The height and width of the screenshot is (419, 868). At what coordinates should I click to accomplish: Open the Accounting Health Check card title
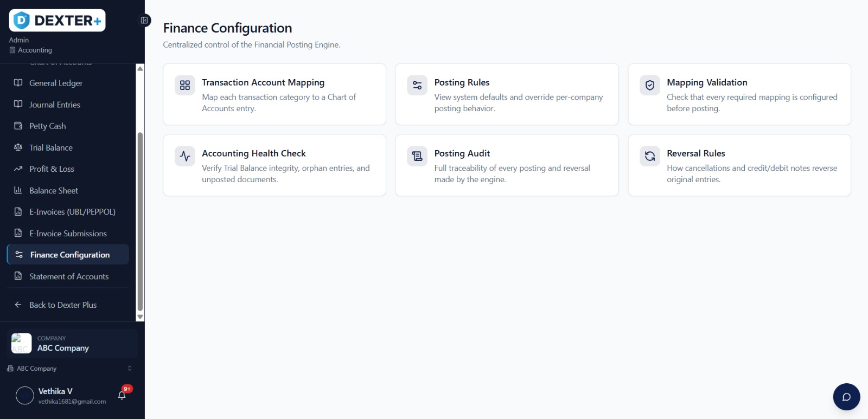(254, 153)
